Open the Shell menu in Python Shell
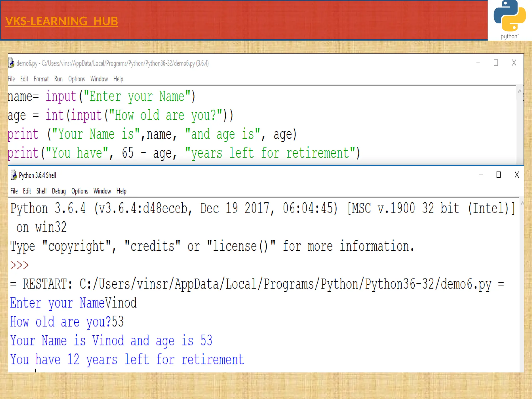The width and height of the screenshot is (532, 399). pyautogui.click(x=41, y=191)
